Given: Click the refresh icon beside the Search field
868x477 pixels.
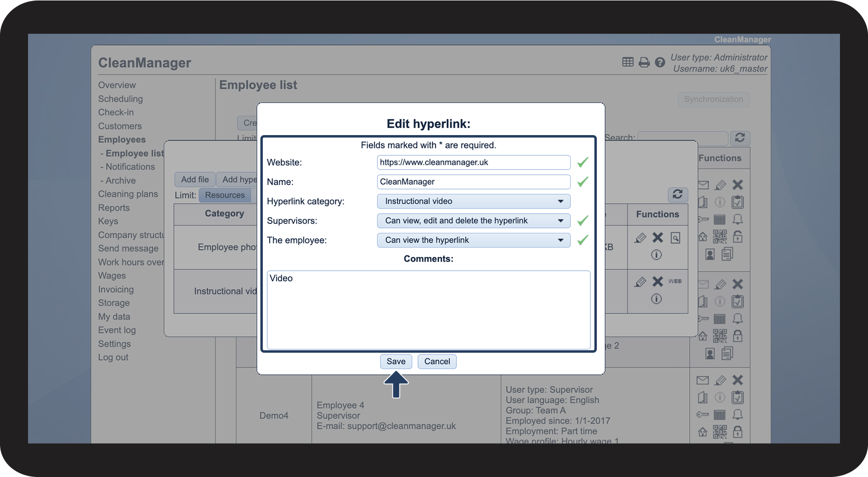Looking at the screenshot, I should point(740,138).
